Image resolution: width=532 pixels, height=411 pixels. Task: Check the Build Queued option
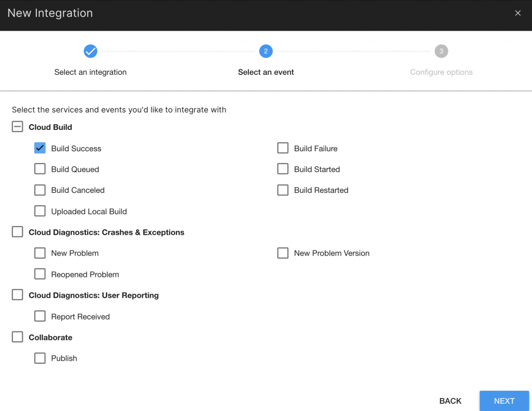tap(40, 169)
